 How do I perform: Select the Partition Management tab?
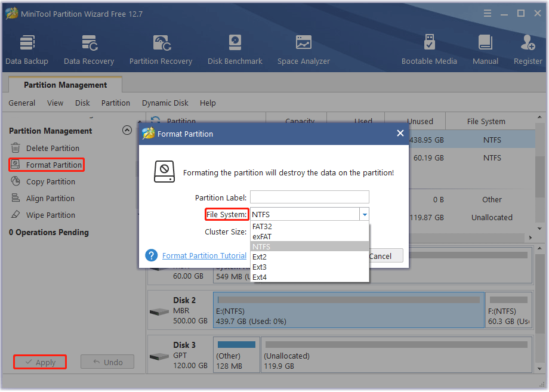[x=66, y=85]
